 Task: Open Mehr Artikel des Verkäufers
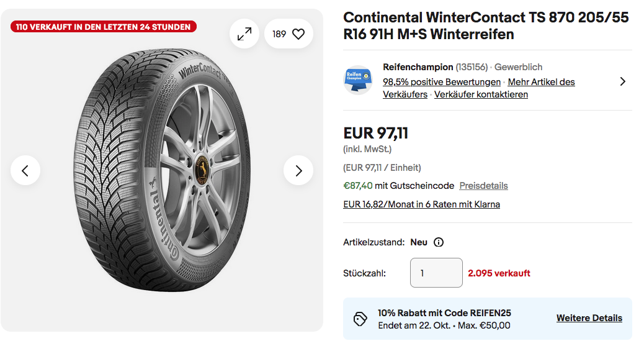[541, 82]
